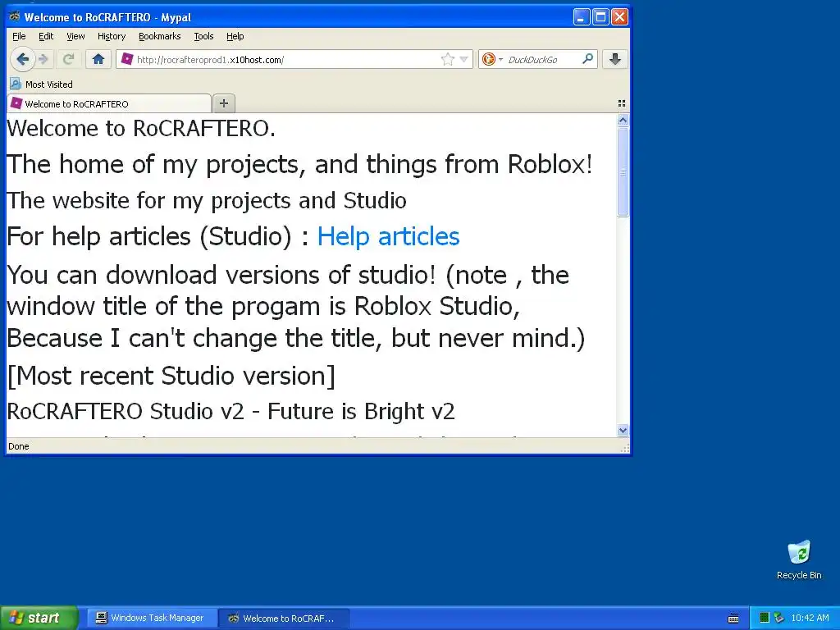Open the View menu
The height and width of the screenshot is (630, 840).
[75, 36]
